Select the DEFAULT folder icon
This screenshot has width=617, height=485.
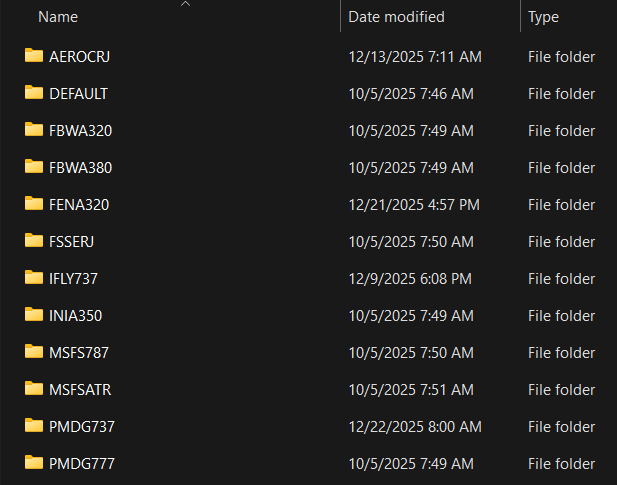click(34, 93)
